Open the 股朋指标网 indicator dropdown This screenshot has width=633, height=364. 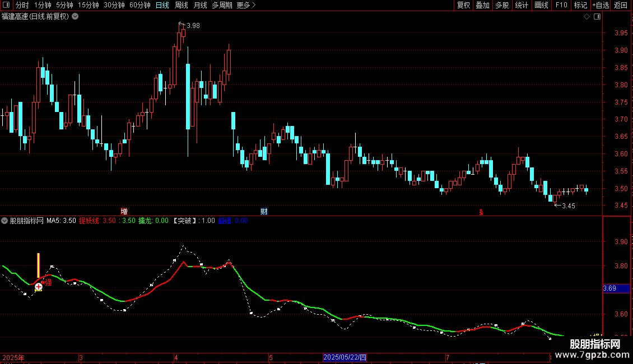(x=4, y=221)
